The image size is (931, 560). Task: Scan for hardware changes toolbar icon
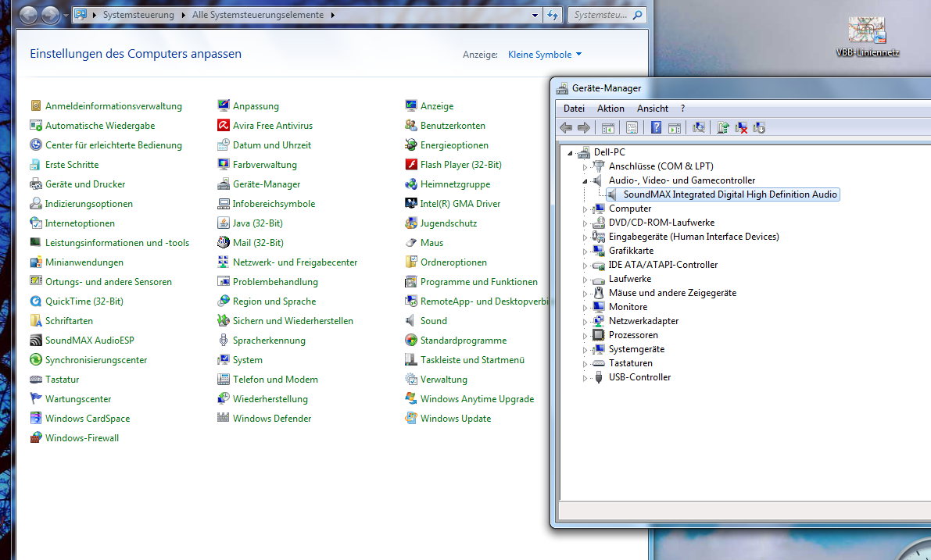[x=699, y=127]
